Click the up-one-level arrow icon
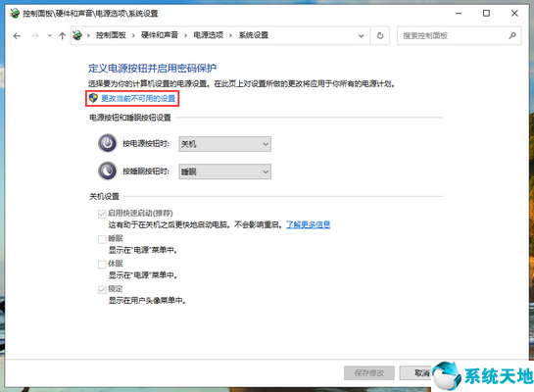 [x=62, y=35]
